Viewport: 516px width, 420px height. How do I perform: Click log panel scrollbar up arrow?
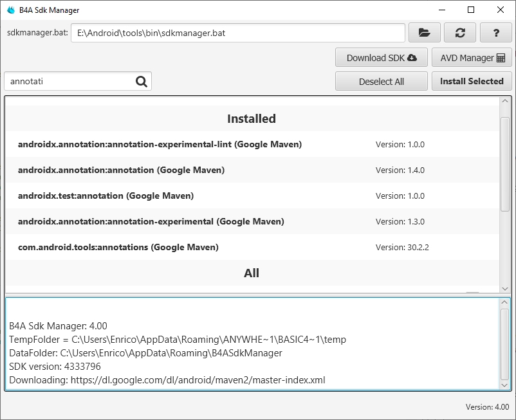click(x=504, y=302)
